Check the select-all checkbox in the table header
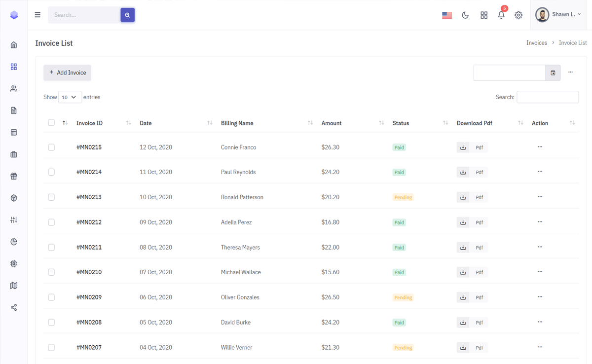Image resolution: width=592 pixels, height=364 pixels. (51, 123)
